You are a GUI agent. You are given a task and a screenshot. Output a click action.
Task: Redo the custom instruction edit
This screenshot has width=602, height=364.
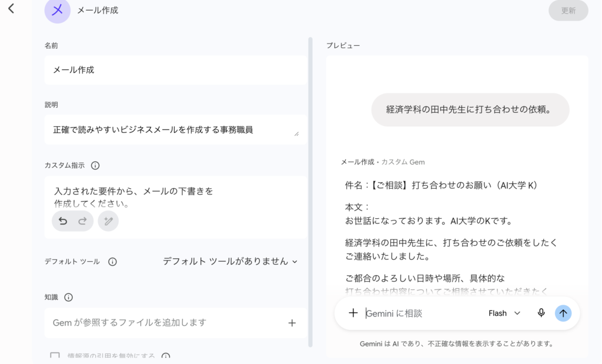point(82,221)
